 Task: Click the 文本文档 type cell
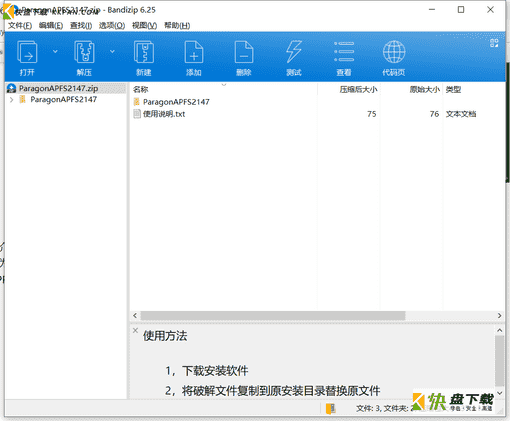coord(461,114)
